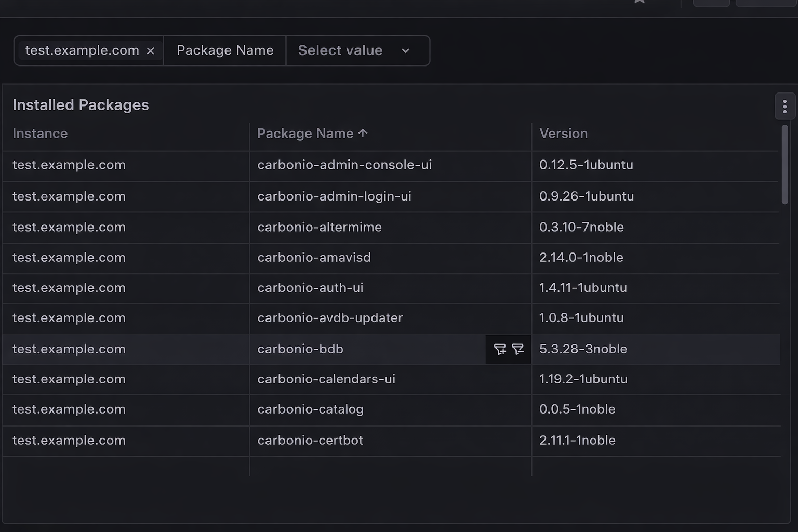Click the sort arrow beside Package Name header
This screenshot has width=798, height=532.
pyautogui.click(x=363, y=133)
